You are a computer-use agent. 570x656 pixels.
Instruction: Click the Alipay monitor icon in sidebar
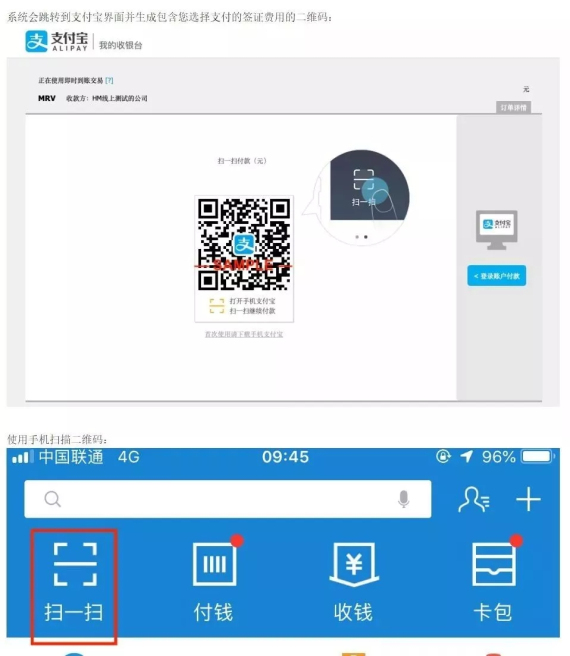496,230
